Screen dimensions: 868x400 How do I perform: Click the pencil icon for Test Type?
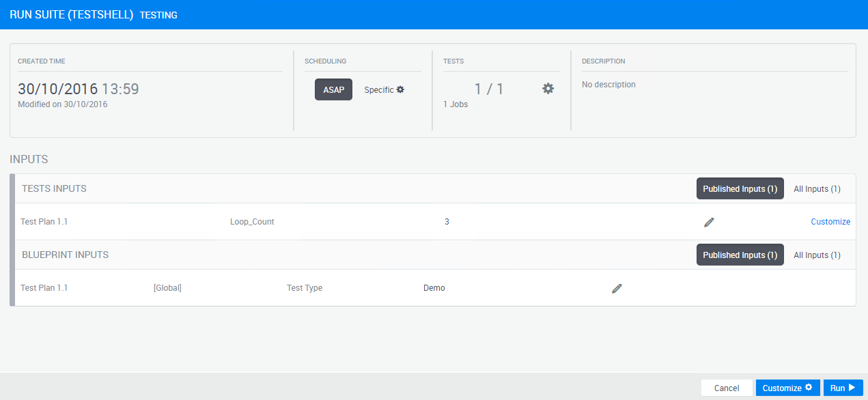(x=617, y=289)
